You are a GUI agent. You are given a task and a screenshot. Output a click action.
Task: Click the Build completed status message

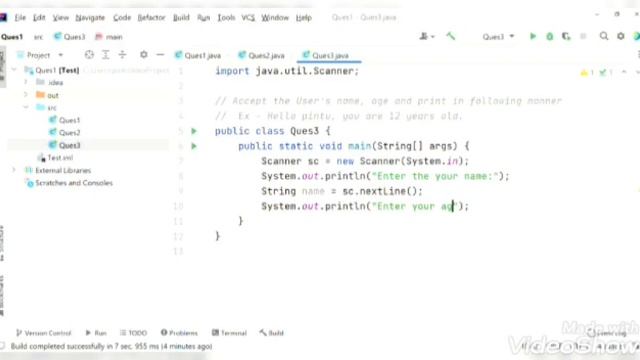pyautogui.click(x=111, y=347)
